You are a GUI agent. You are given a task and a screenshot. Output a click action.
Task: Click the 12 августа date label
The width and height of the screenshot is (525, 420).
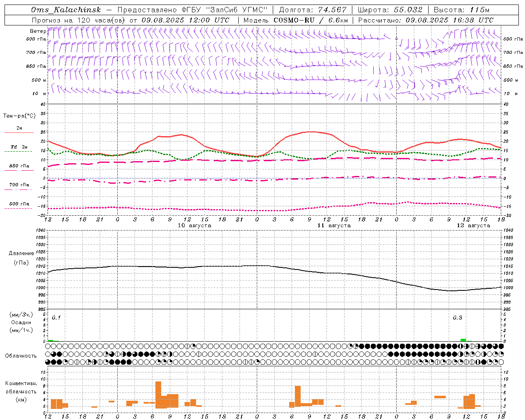(473, 226)
